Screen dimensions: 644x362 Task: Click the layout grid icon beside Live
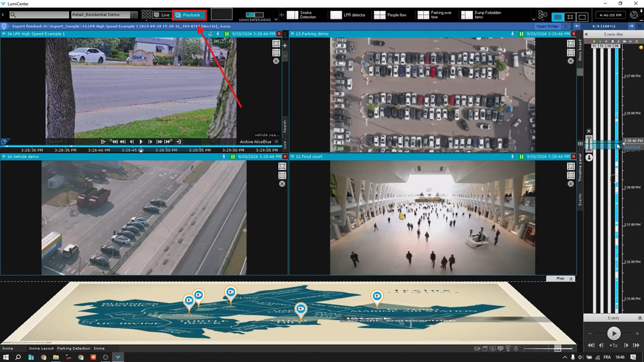[x=146, y=15]
